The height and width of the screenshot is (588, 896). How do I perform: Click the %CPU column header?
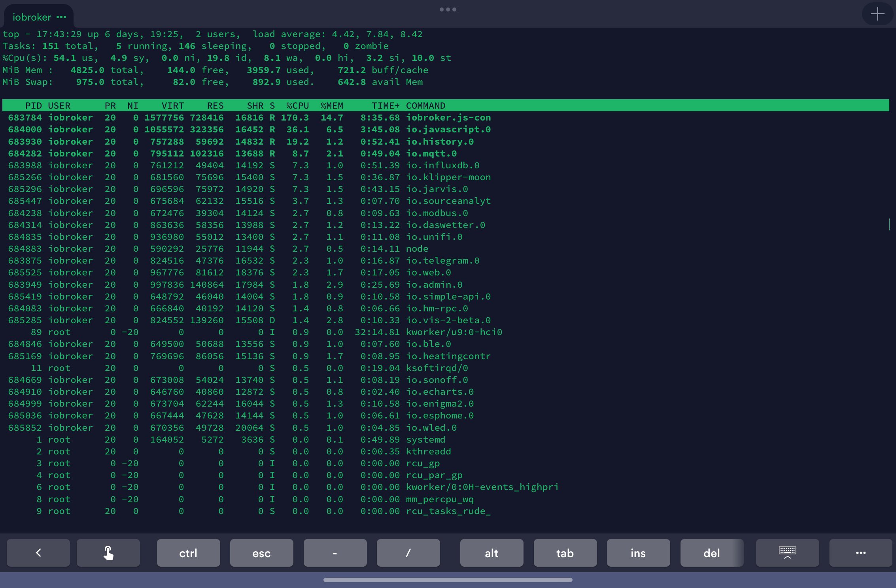click(297, 106)
